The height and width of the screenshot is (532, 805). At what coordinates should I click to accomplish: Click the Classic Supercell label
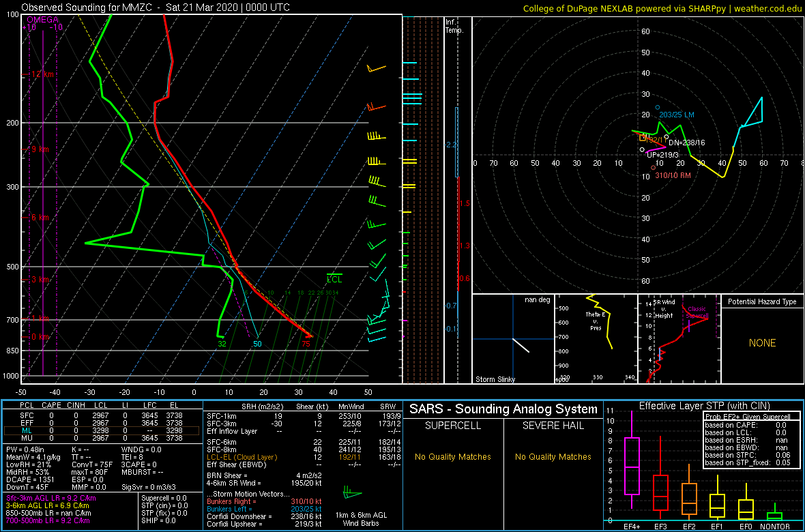pyautogui.click(x=697, y=313)
